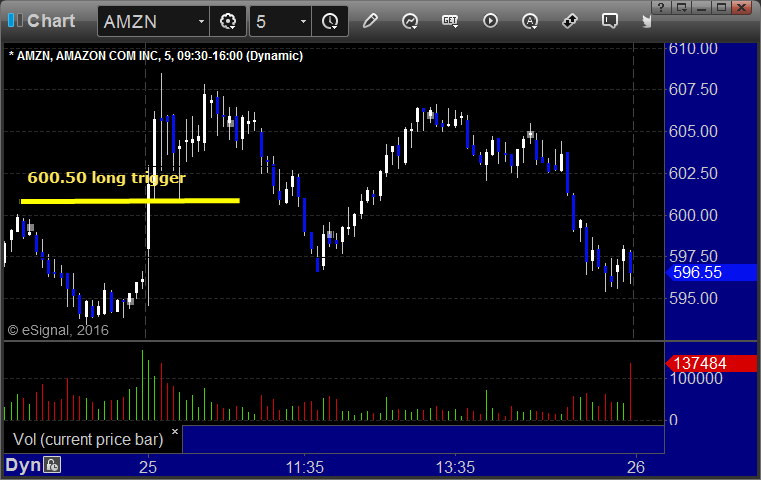The height and width of the screenshot is (480, 761).
Task: Close the chart window
Action: click(x=742, y=7)
